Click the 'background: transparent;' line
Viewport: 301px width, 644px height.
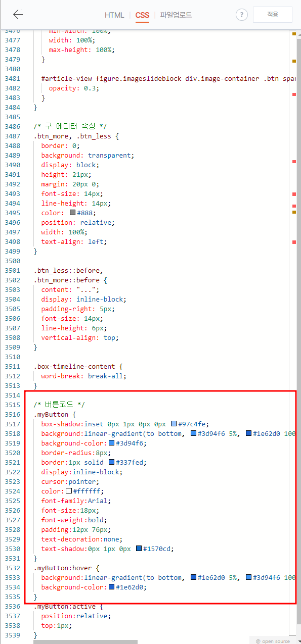88,155
